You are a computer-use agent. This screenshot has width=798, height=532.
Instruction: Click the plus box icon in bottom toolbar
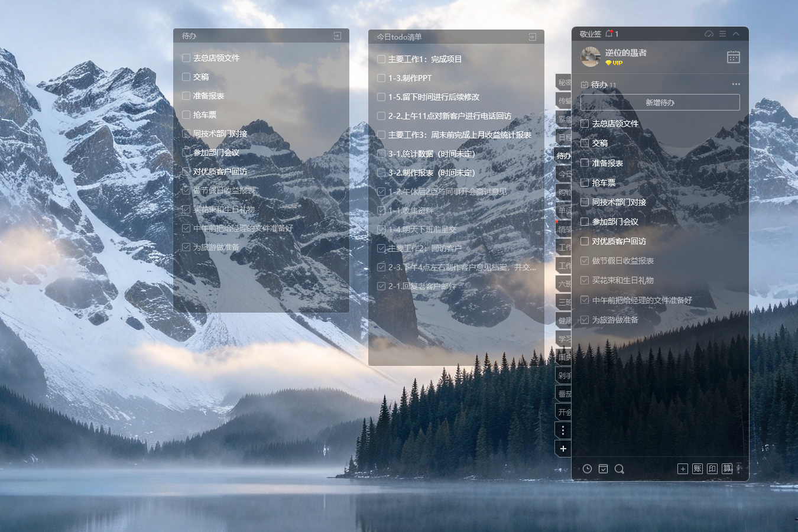tap(683, 469)
